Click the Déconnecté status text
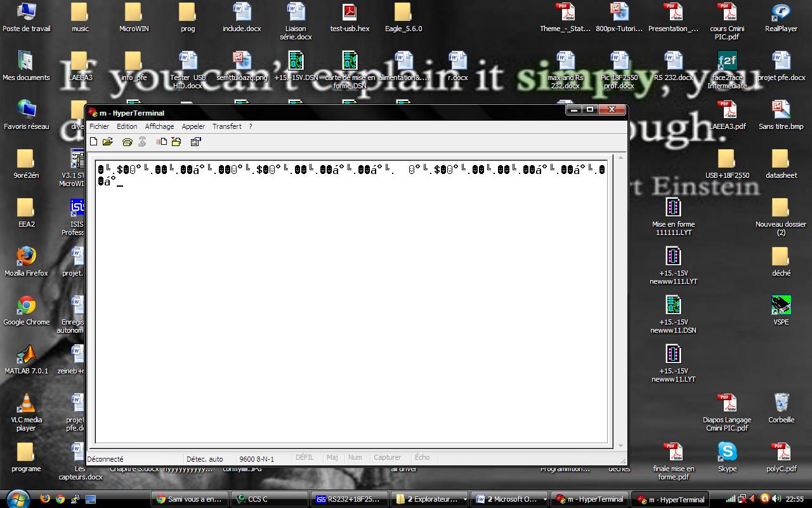 (105, 458)
